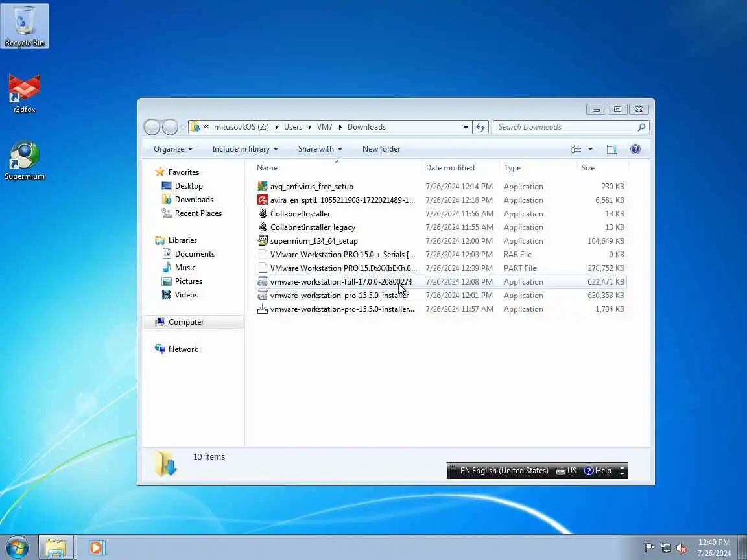Viewport: 747px width, 560px height.
Task: Open Include in library dropdown
Action: tap(245, 149)
